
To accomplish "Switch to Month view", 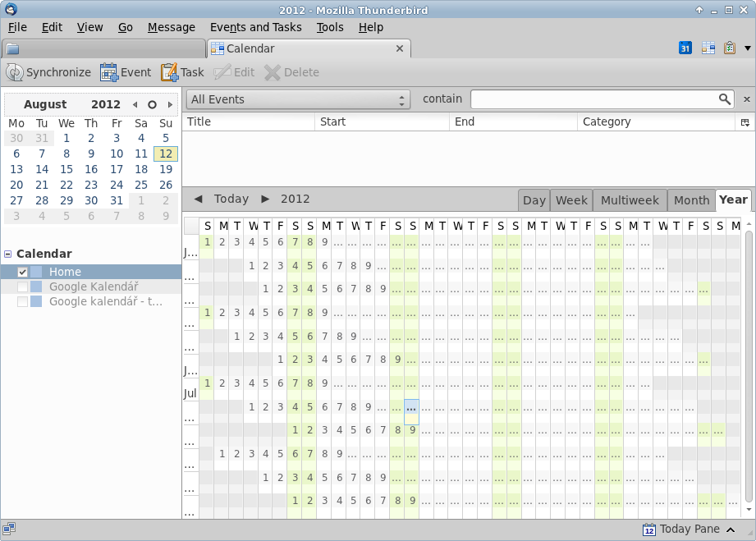I will (x=691, y=200).
